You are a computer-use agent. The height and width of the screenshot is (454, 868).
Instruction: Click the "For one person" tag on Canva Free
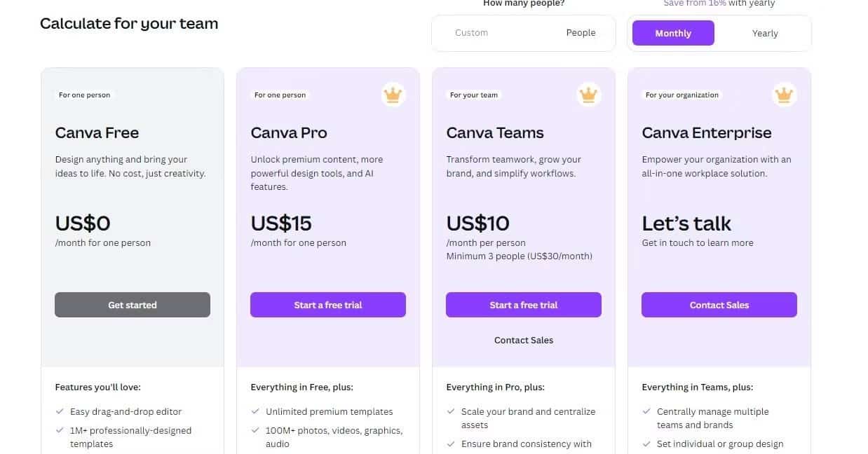pos(85,95)
